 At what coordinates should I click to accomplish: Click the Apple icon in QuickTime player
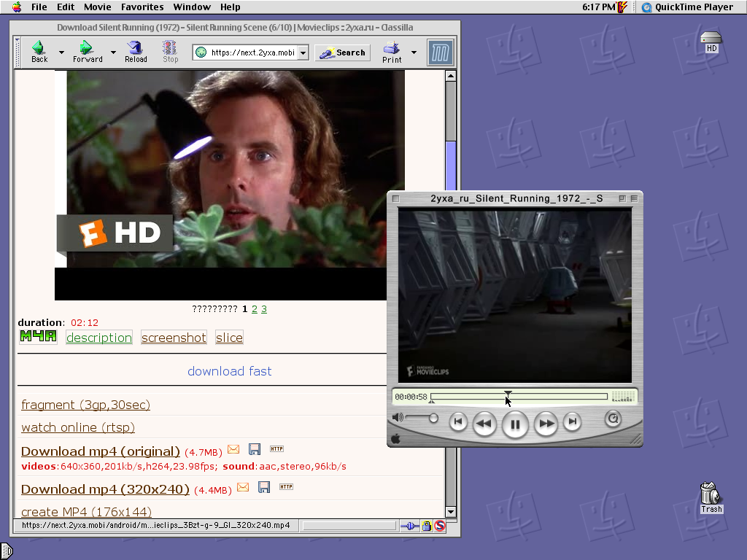[396, 438]
